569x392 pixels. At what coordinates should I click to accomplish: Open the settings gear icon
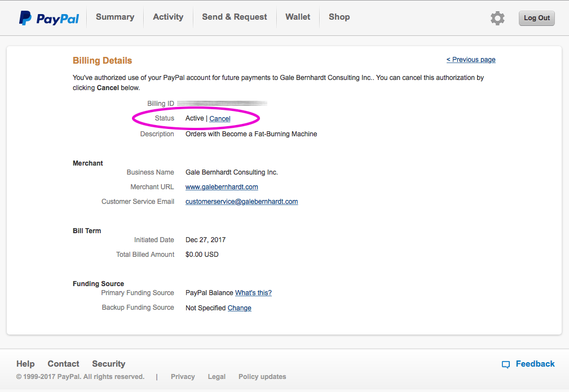[497, 18]
